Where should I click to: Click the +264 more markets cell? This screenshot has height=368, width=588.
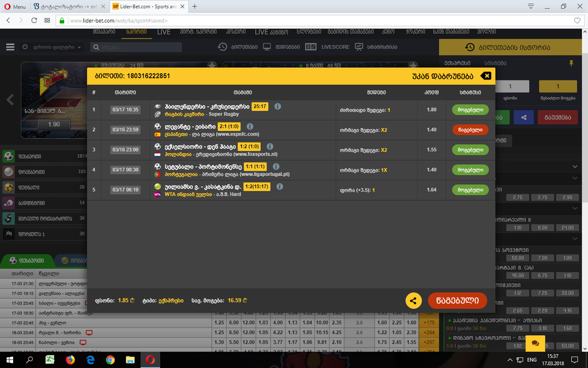pos(428,332)
